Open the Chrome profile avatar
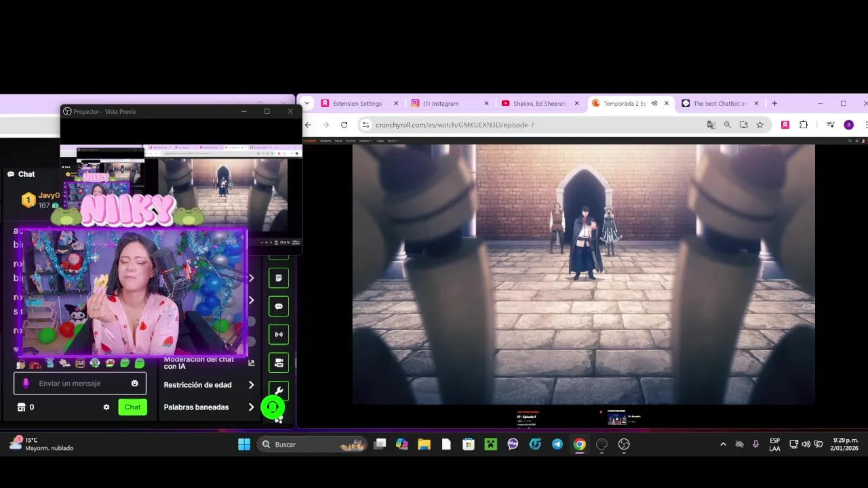The image size is (868, 488). tap(848, 125)
